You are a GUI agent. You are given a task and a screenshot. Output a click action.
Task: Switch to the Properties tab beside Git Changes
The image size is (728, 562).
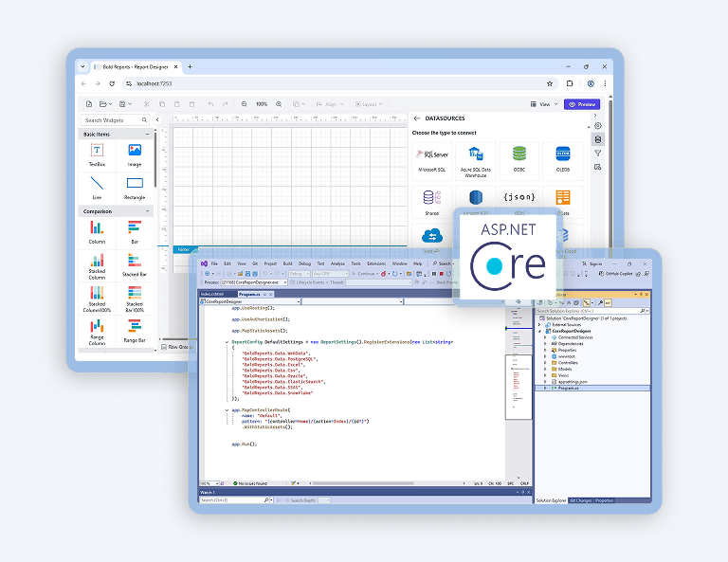[604, 500]
